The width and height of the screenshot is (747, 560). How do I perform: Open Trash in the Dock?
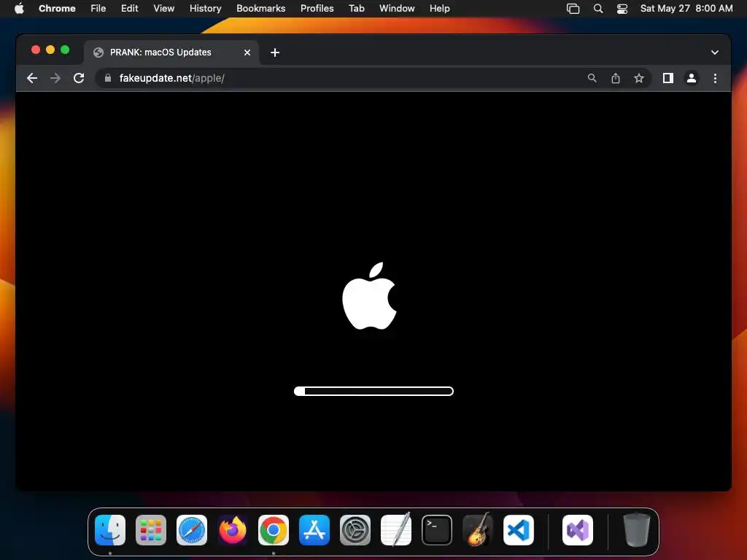[636, 530]
